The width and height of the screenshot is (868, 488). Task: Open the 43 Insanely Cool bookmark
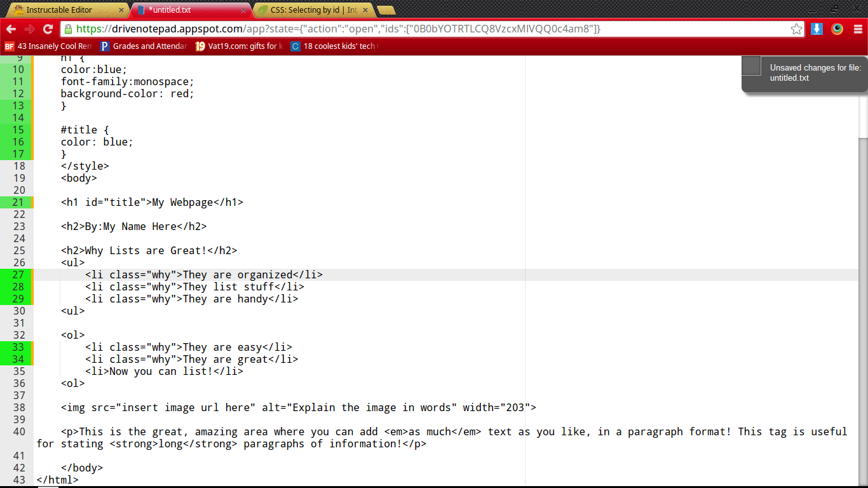point(48,46)
